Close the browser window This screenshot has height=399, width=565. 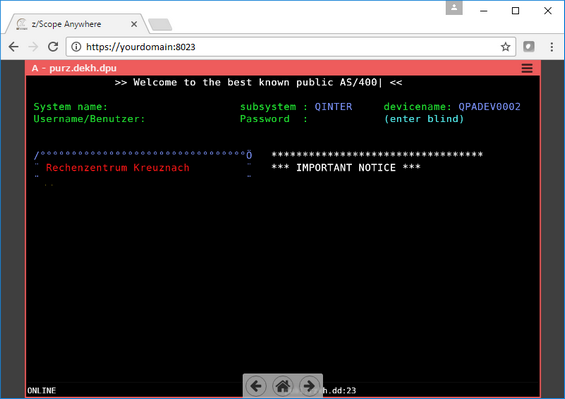pyautogui.click(x=548, y=11)
